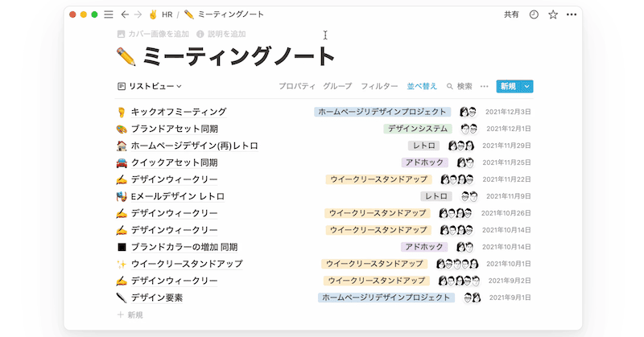Screen dimensions: 644x337
Task: Click the blue 新規 button
Action: click(507, 86)
